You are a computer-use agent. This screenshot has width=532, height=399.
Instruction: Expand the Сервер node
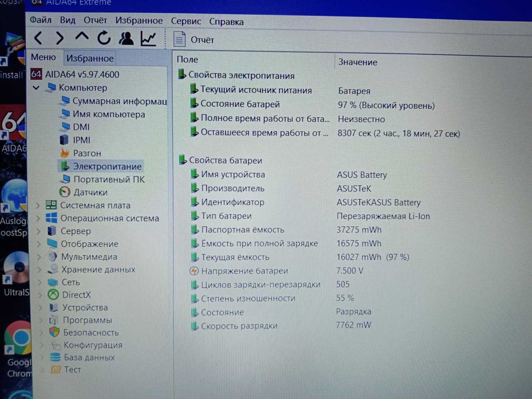[39, 231]
